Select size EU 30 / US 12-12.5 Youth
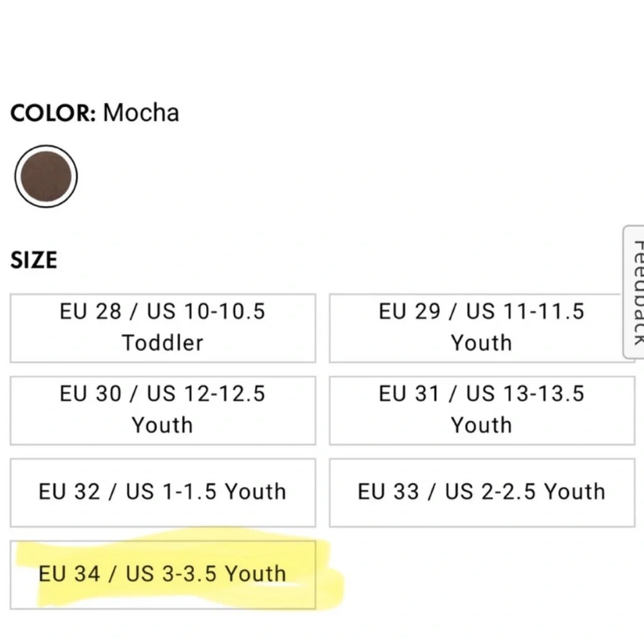This screenshot has height=644, width=644. pos(163,410)
